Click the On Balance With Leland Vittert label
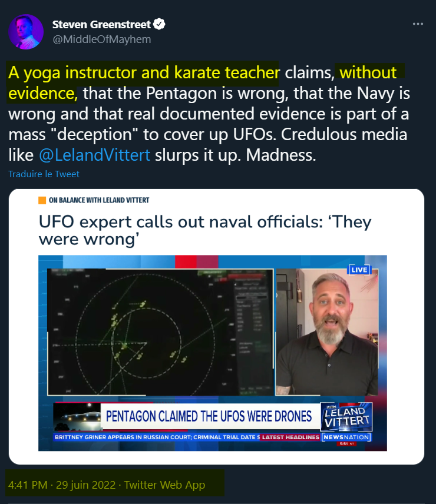436x504 pixels. [99, 200]
